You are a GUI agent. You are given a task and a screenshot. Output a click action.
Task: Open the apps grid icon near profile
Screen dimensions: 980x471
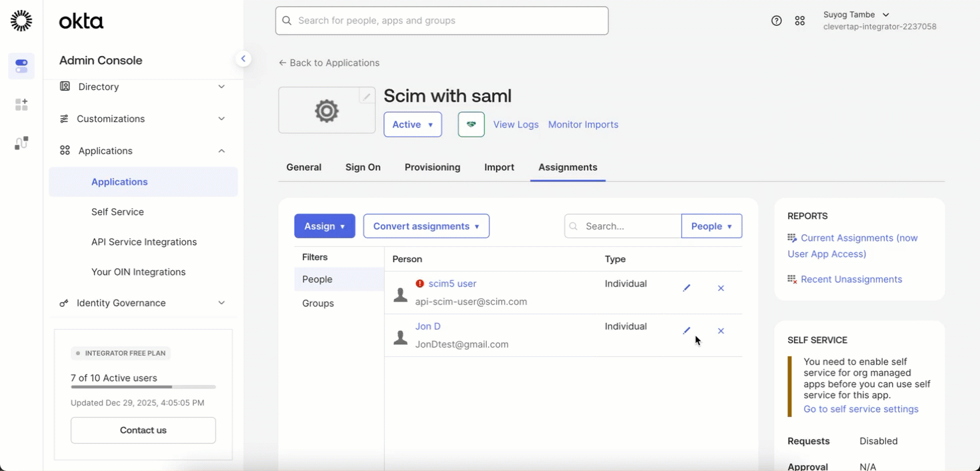(x=800, y=21)
